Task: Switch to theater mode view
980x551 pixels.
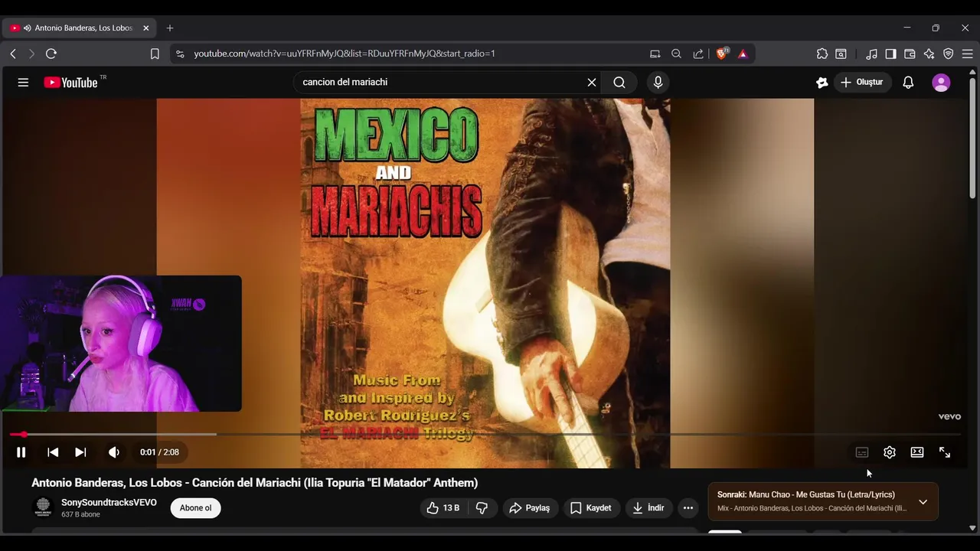Action: [x=917, y=452]
